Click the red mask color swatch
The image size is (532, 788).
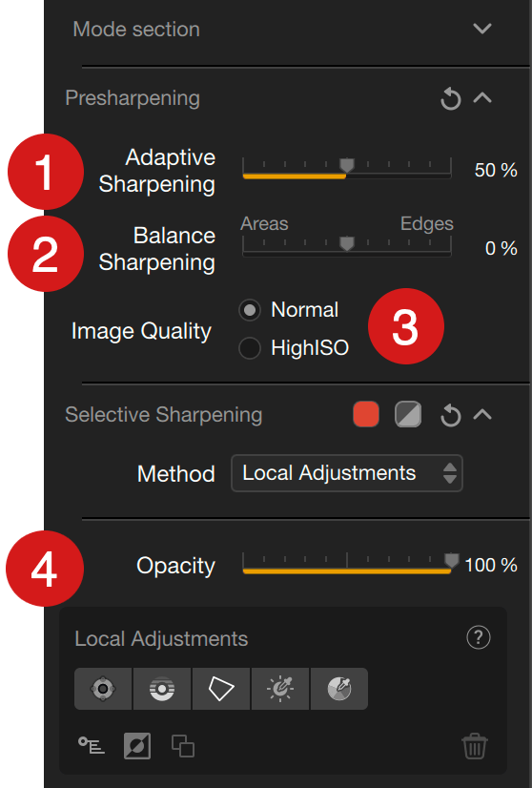pyautogui.click(x=366, y=415)
